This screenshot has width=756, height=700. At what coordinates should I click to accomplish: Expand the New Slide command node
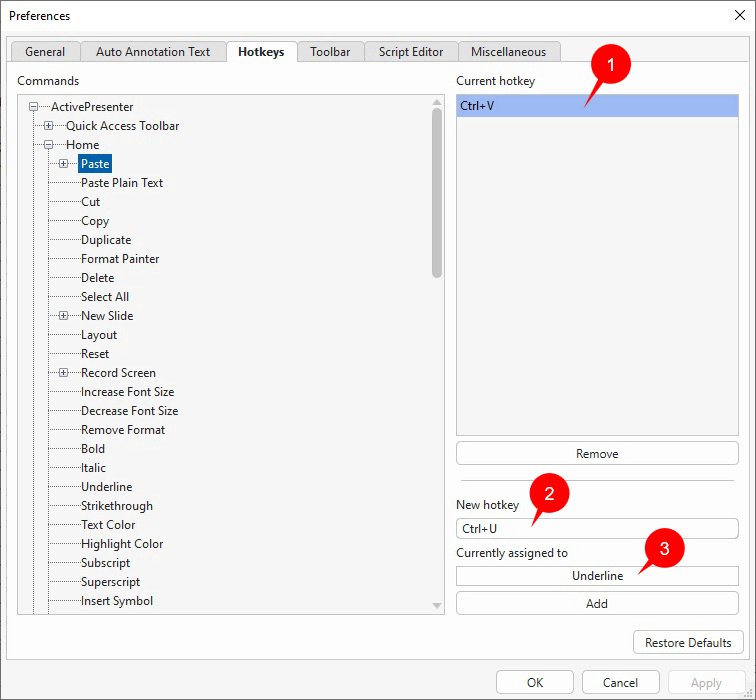63,316
